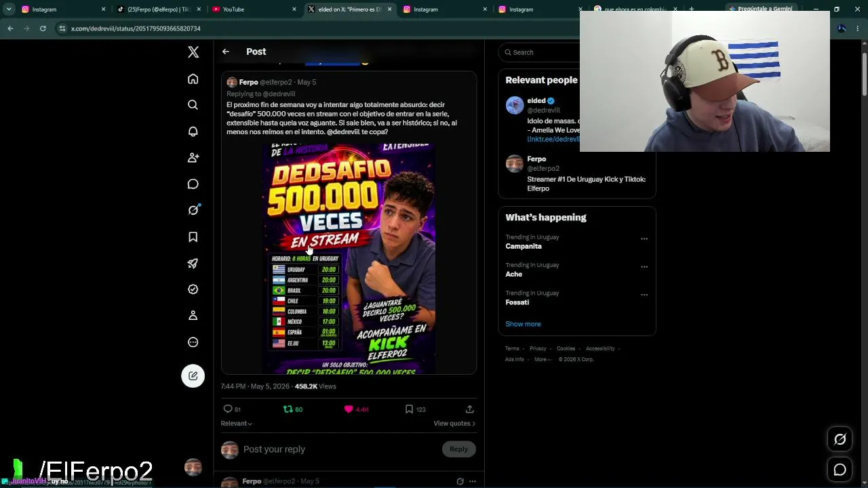Image resolution: width=868 pixels, height=488 pixels.
Task: Open more options on Ferpo's lower reply
Action: [473, 481]
